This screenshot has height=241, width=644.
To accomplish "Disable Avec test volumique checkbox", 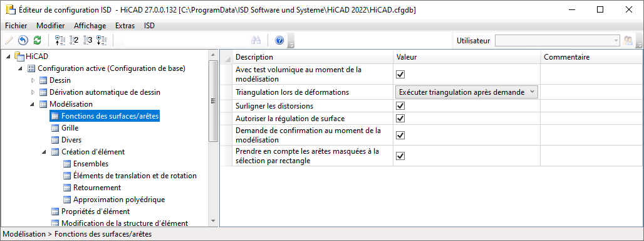I will [x=400, y=75].
